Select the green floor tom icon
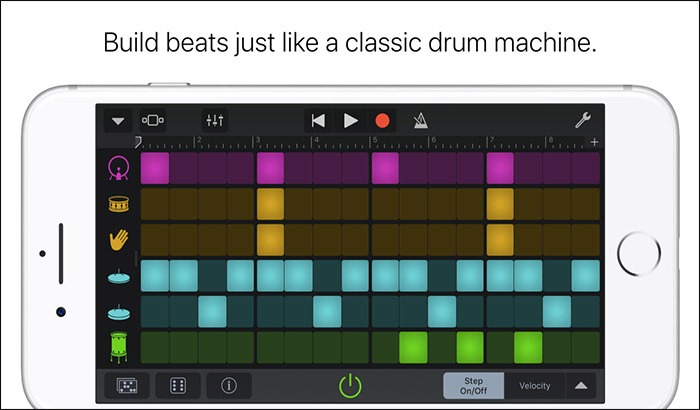 point(119,347)
